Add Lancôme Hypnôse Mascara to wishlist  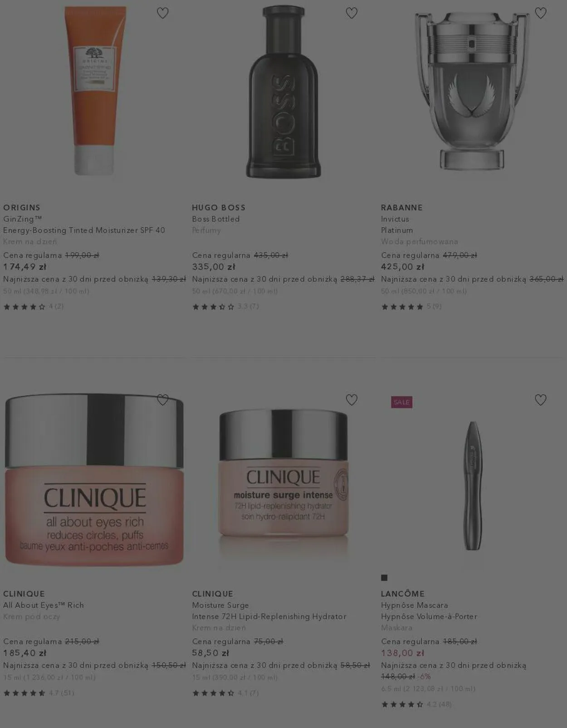point(540,400)
